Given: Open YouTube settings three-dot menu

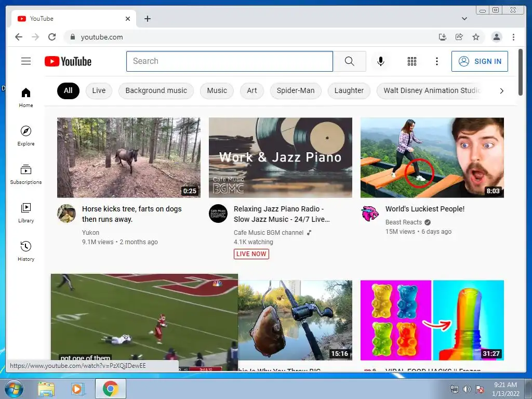Looking at the screenshot, I should 436,61.
